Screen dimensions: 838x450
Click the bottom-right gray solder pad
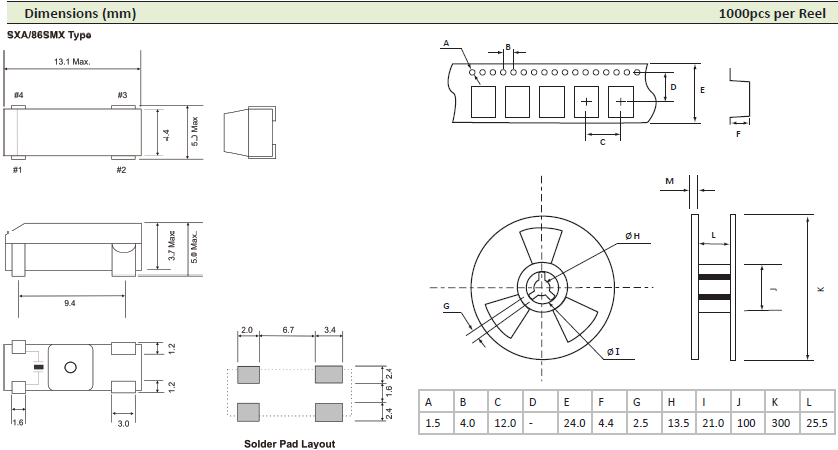point(328,409)
